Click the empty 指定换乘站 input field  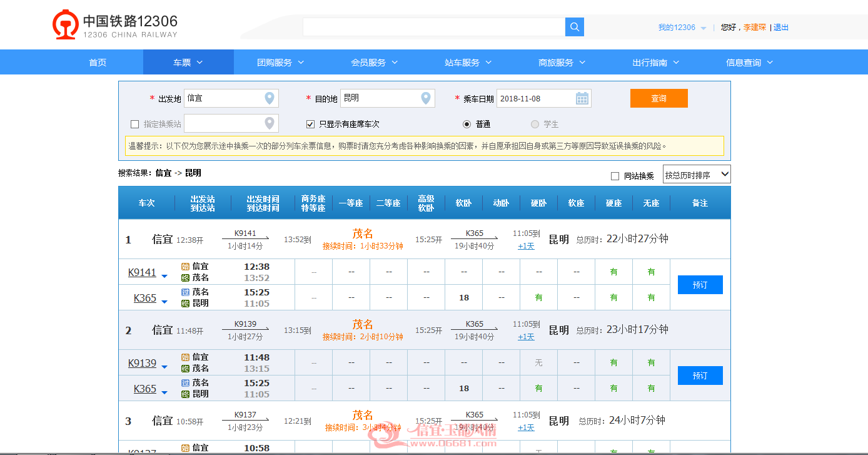(231, 123)
